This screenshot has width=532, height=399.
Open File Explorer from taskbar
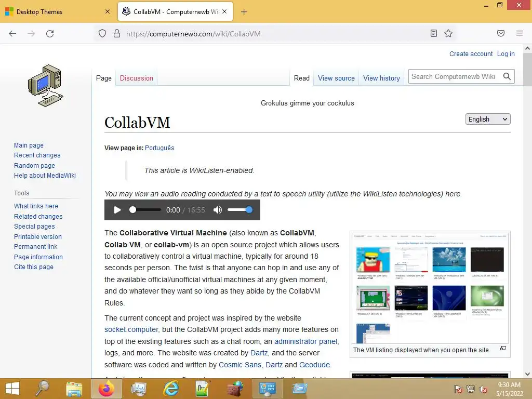[x=74, y=389]
